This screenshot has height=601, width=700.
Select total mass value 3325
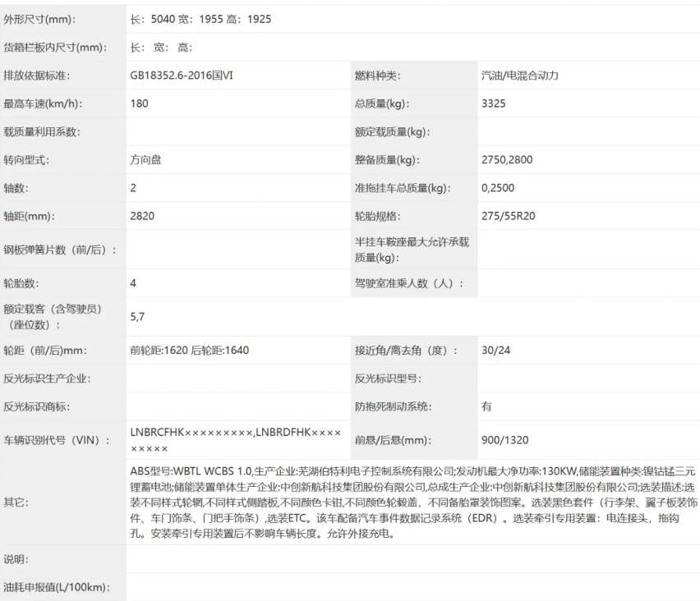pyautogui.click(x=494, y=103)
